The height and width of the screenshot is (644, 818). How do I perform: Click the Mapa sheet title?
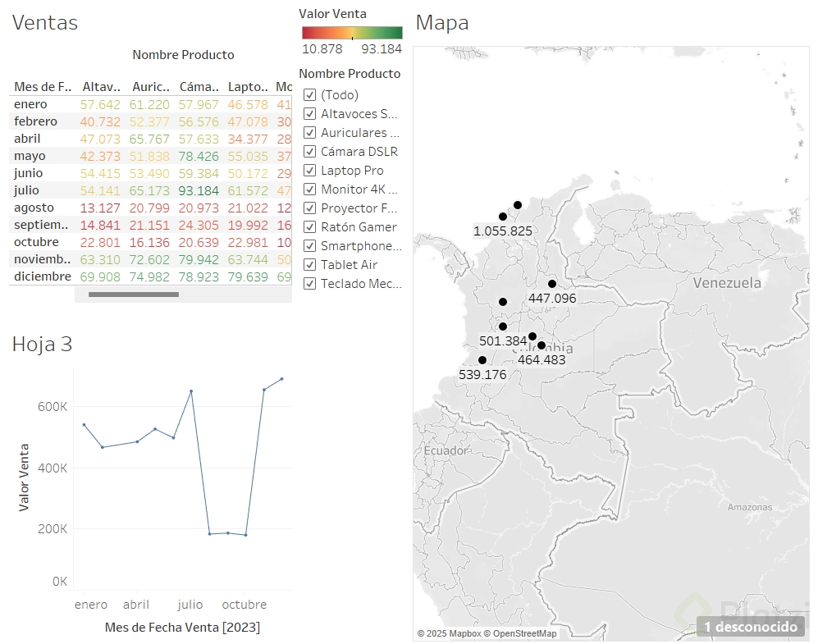(442, 23)
